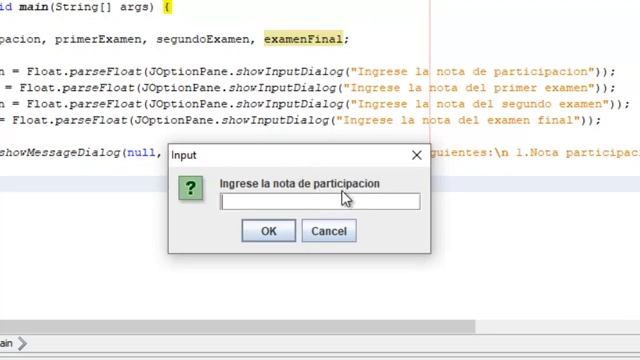Click the highlighted opening brace after main
Viewport: 640px width, 360px height.
pos(167,7)
